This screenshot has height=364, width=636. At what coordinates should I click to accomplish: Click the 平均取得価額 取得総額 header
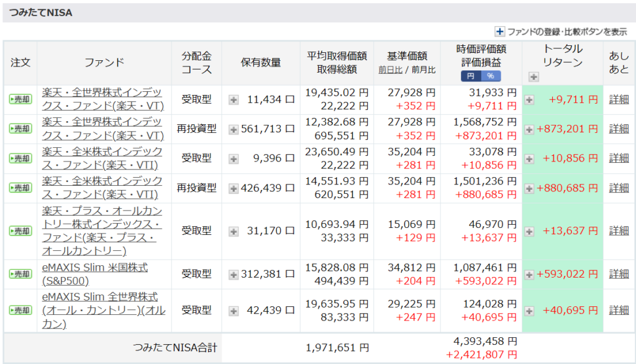coord(337,63)
